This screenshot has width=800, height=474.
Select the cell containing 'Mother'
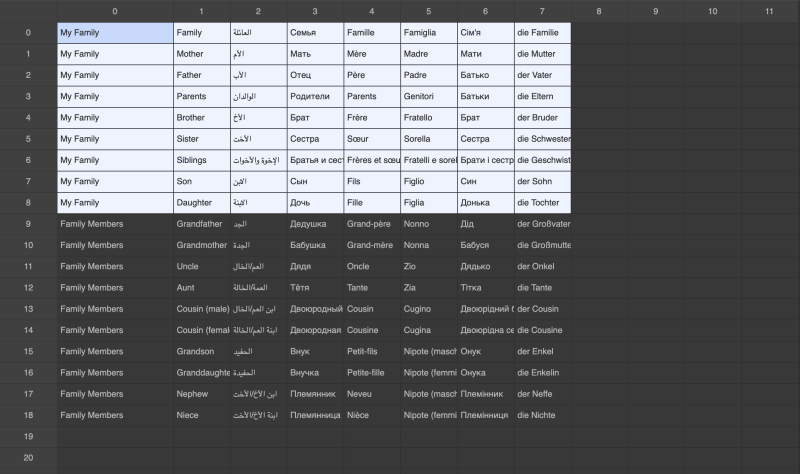click(202, 54)
